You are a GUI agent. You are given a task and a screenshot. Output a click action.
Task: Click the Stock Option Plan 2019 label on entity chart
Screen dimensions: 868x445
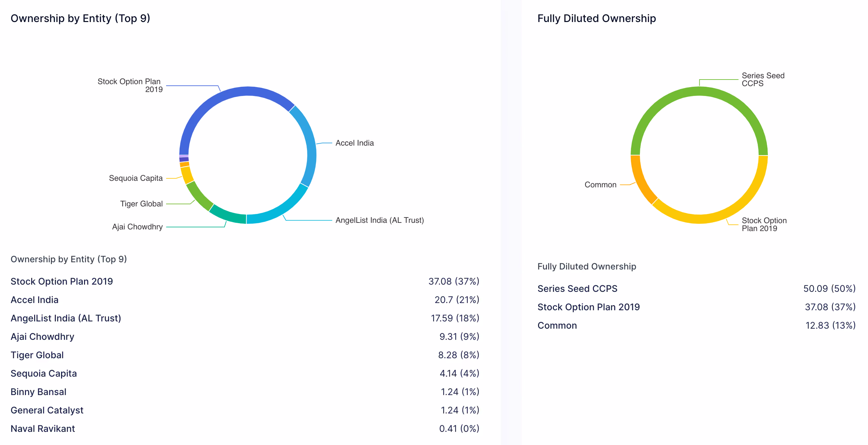tap(130, 85)
